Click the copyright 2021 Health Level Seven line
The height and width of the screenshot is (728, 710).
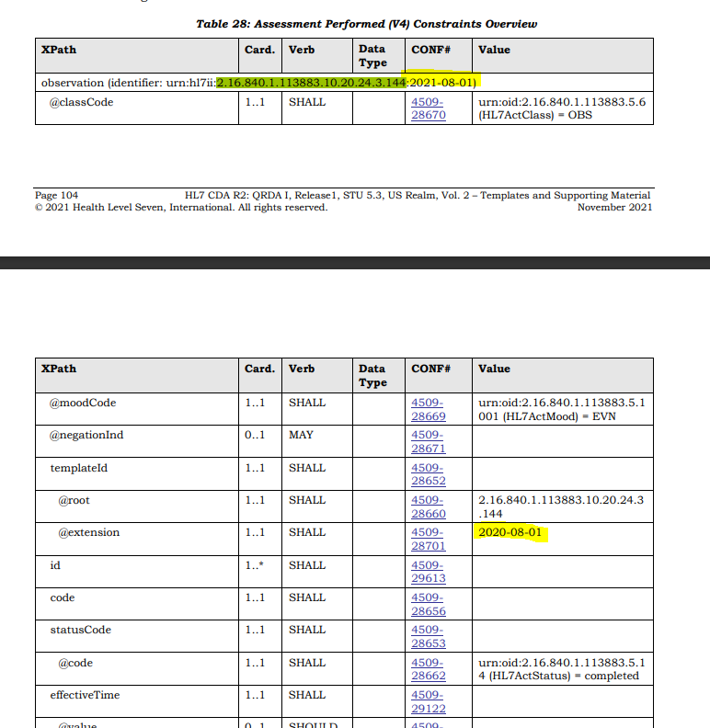(x=181, y=207)
